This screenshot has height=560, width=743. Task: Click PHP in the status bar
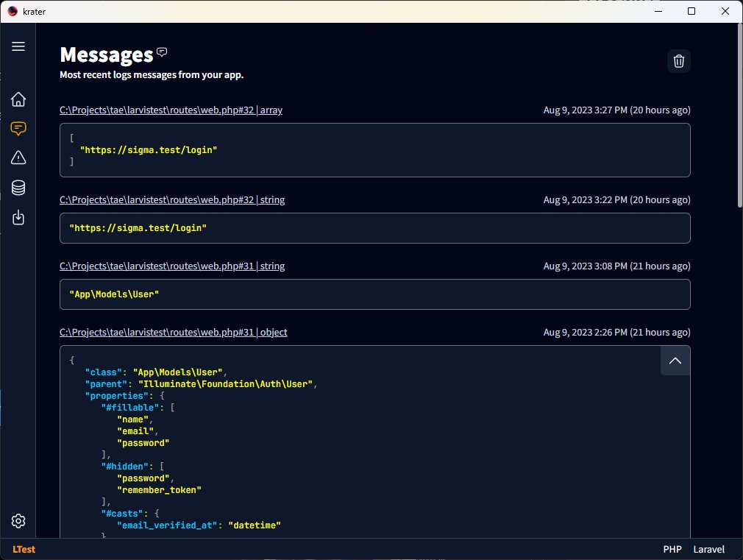[672, 549]
